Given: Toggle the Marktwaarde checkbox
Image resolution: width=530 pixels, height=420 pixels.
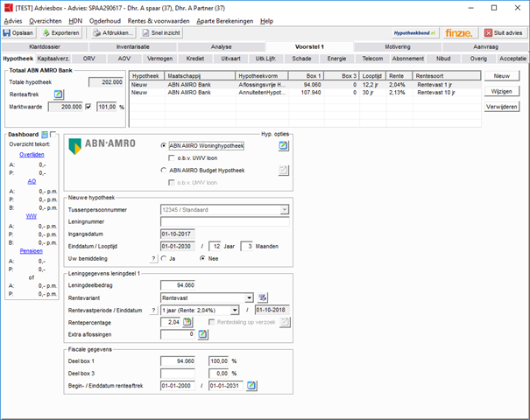Looking at the screenshot, I should [x=88, y=107].
